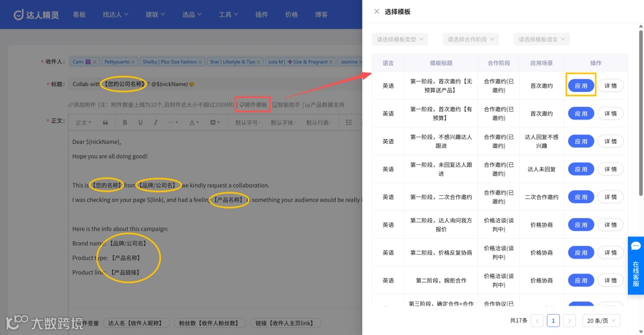View details of 婉拒合作 template
Image resolution: width=644 pixels, height=335 pixels.
click(x=611, y=280)
